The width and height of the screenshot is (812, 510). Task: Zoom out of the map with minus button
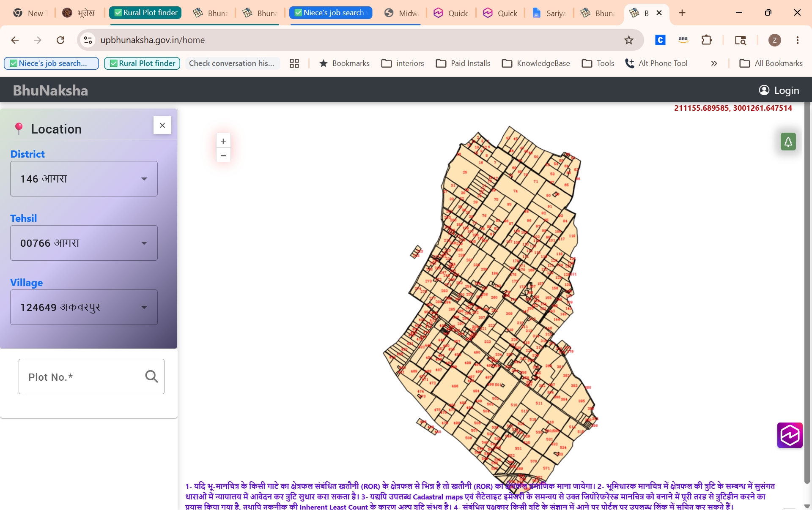pyautogui.click(x=223, y=155)
